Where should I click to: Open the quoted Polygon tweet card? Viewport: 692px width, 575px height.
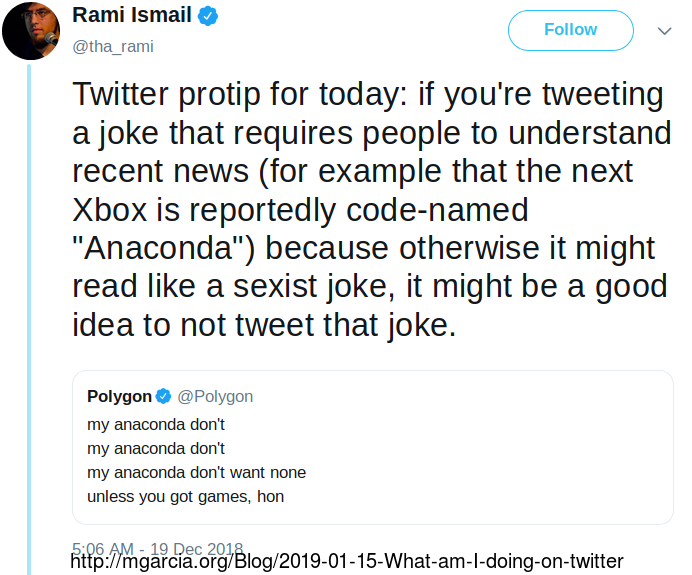point(372,447)
